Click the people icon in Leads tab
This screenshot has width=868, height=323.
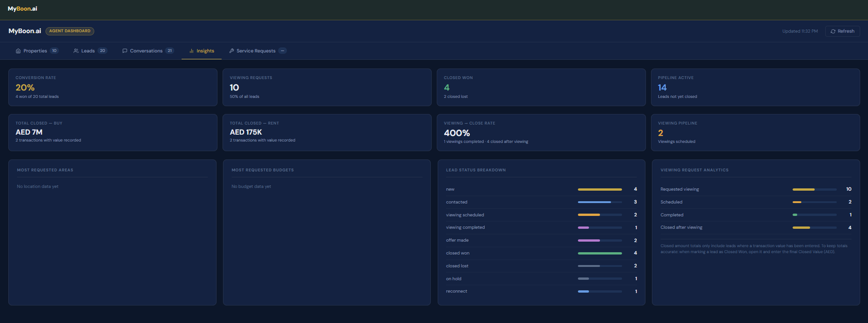point(76,51)
